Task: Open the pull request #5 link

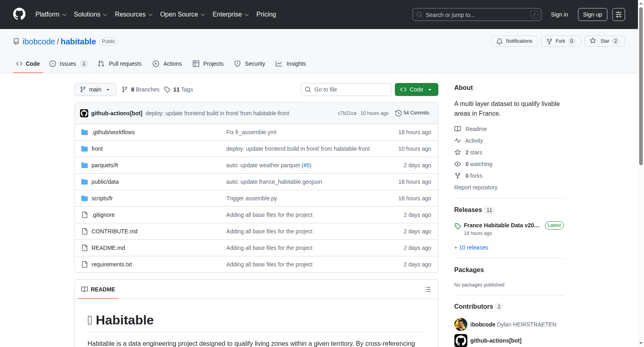Action: (307, 165)
